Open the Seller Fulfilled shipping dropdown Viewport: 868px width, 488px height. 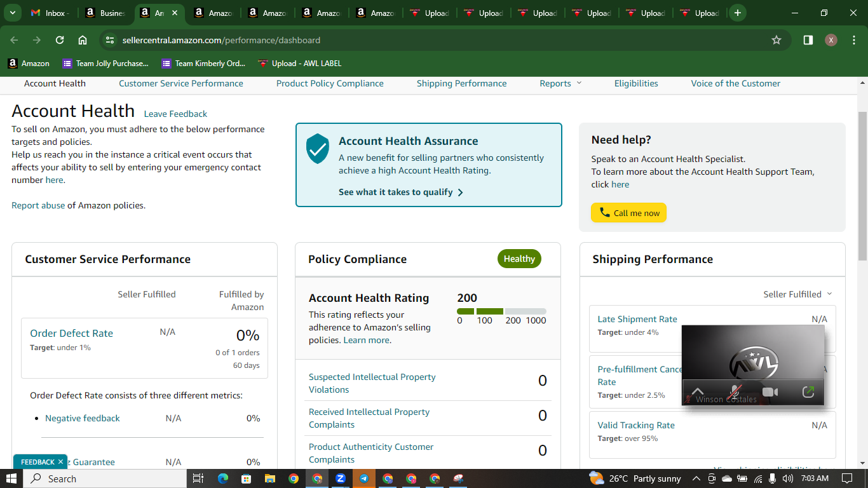tap(797, 294)
